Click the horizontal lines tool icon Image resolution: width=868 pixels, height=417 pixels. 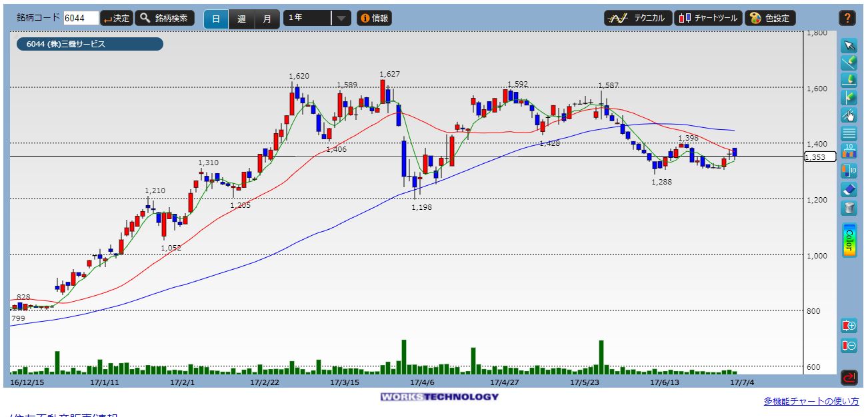[x=849, y=133]
